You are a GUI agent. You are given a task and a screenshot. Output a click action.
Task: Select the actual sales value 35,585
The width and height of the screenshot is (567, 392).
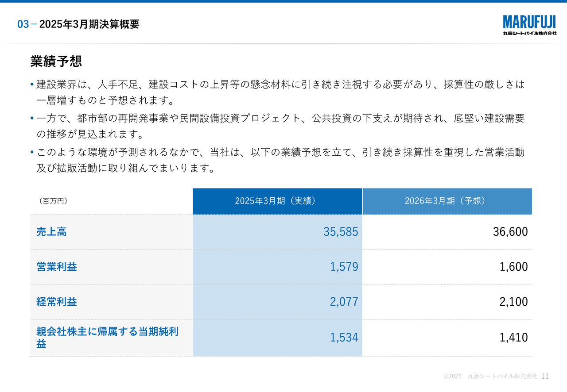click(341, 232)
